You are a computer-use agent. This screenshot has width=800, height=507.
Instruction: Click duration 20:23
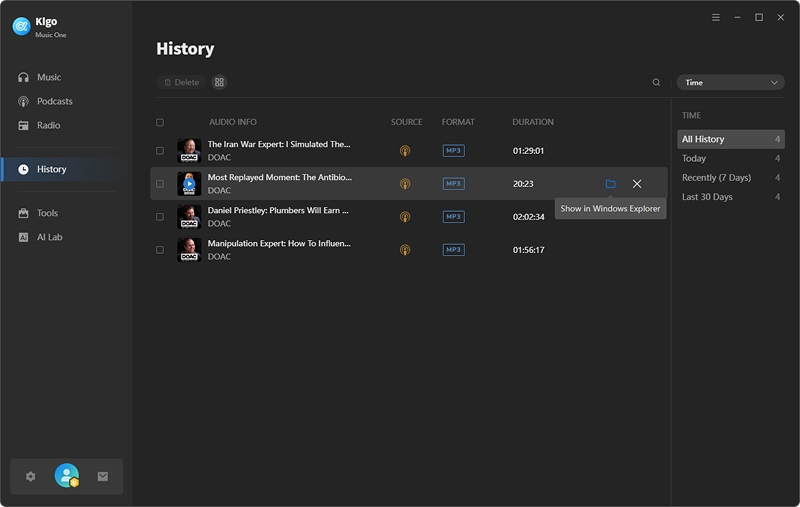(x=523, y=184)
